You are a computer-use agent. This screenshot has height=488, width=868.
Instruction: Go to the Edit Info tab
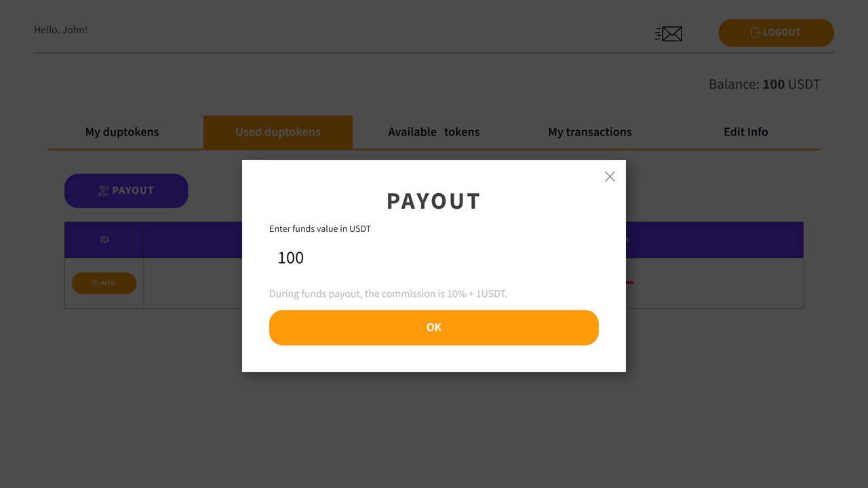(746, 132)
